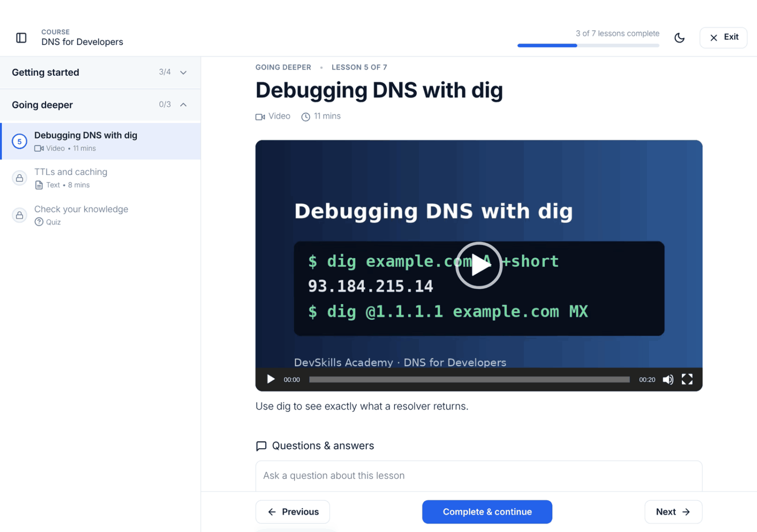Click the quiz question mark icon in sidebar
757x532 pixels.
click(x=39, y=222)
